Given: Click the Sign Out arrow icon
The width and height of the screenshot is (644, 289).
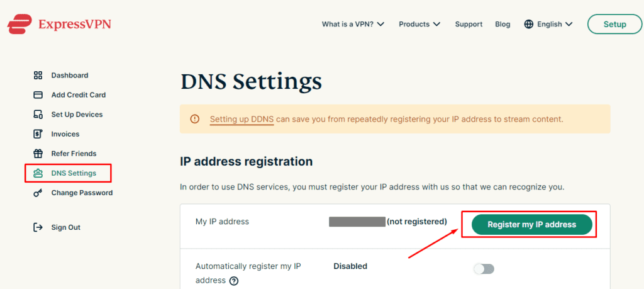Looking at the screenshot, I should coord(38,227).
